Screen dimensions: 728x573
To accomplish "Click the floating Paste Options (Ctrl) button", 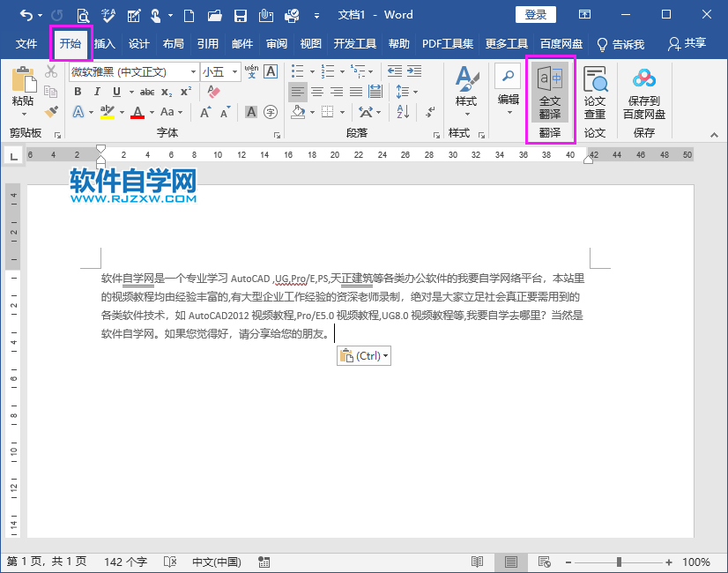I will [x=363, y=355].
